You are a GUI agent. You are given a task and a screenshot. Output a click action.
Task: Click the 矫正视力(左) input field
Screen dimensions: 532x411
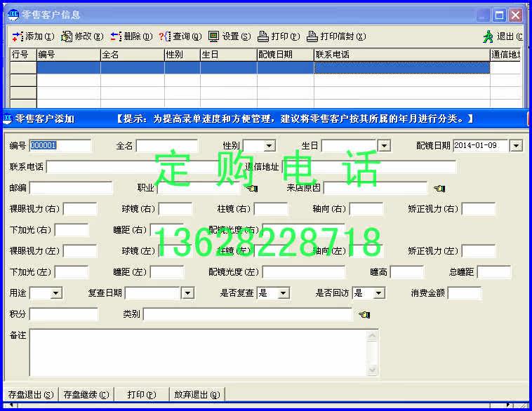click(x=479, y=251)
